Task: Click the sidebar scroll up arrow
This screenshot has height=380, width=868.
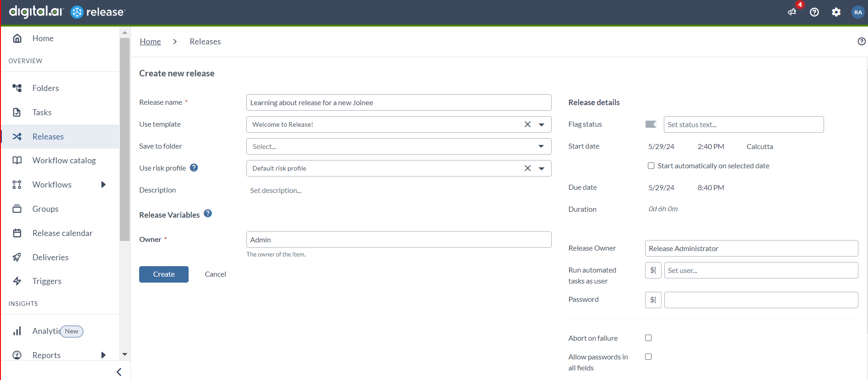Action: point(125,32)
